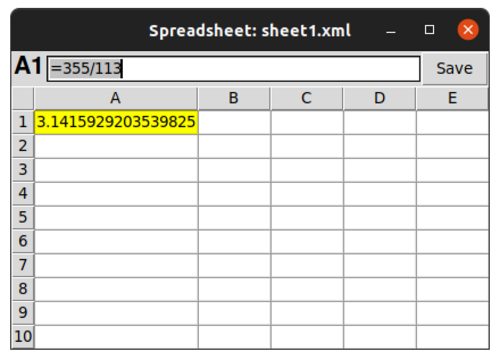Screen dimensions: 500x360
Task: Click the formula input field containing =355/113
Action: (233, 69)
